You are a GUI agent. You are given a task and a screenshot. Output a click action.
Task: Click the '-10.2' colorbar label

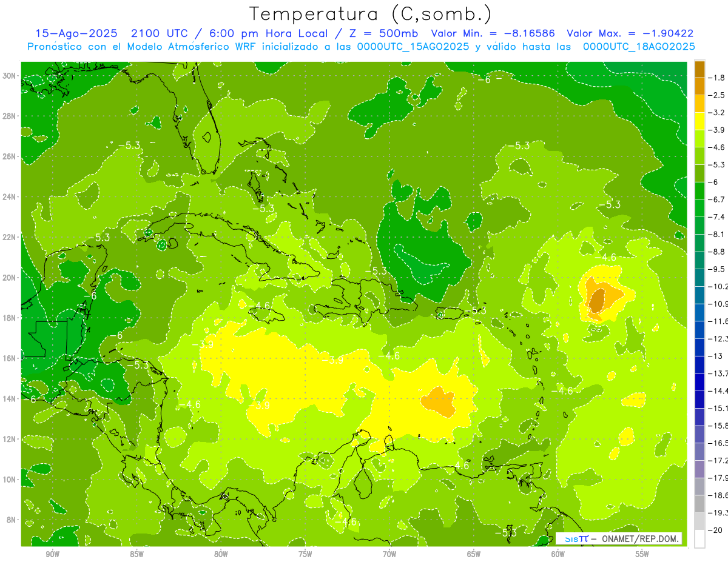(718, 287)
